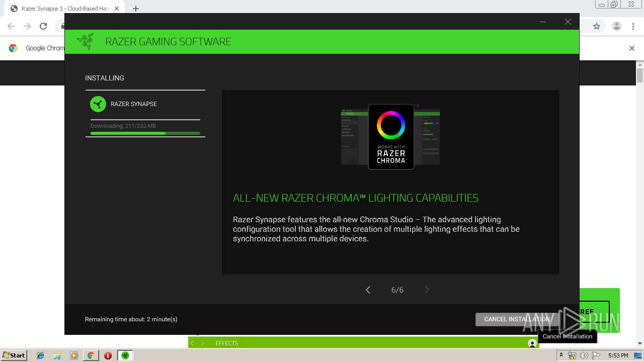This screenshot has height=362, width=644.
Task: Minimize the Razer installer window
Action: click(543, 22)
